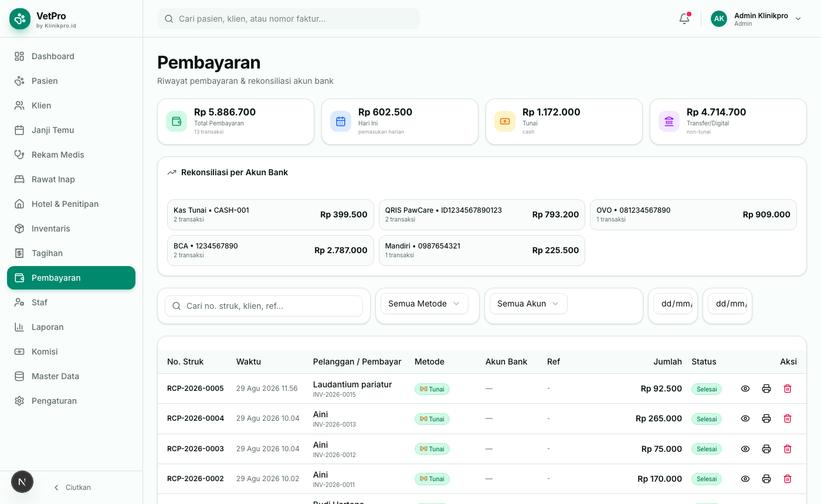Delete receipt RCP-2026-0005

[788, 389]
